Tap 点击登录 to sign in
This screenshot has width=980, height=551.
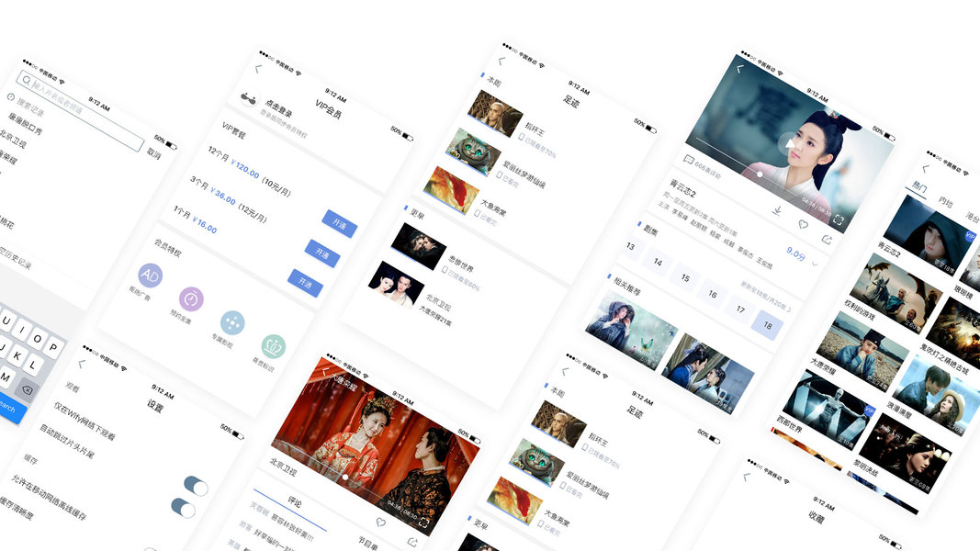point(278,108)
